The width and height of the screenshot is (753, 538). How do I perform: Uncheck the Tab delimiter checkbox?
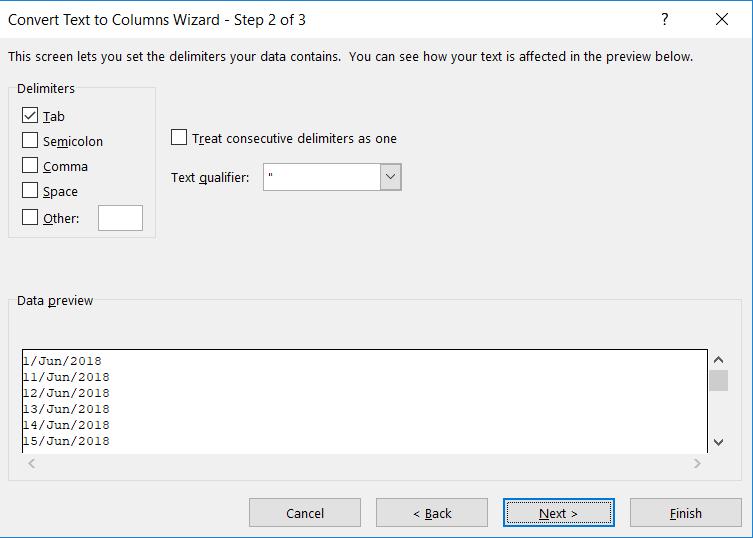30,116
